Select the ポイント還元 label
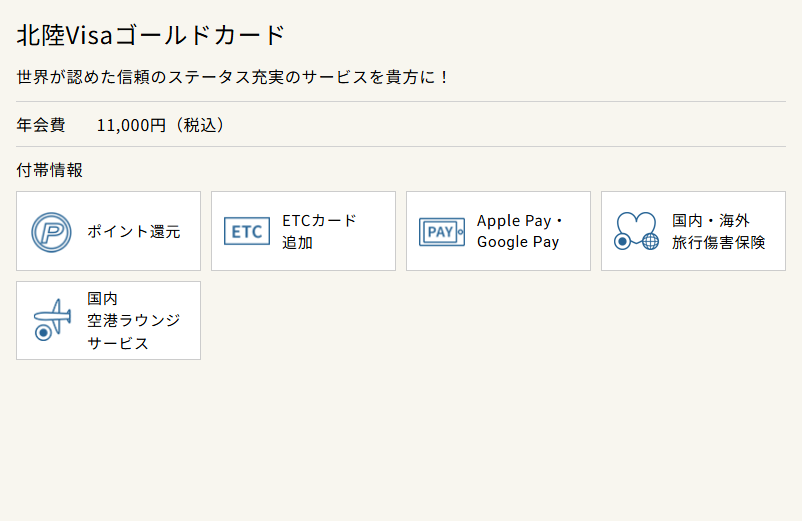Viewport: 802px width, 521px height. point(133,232)
